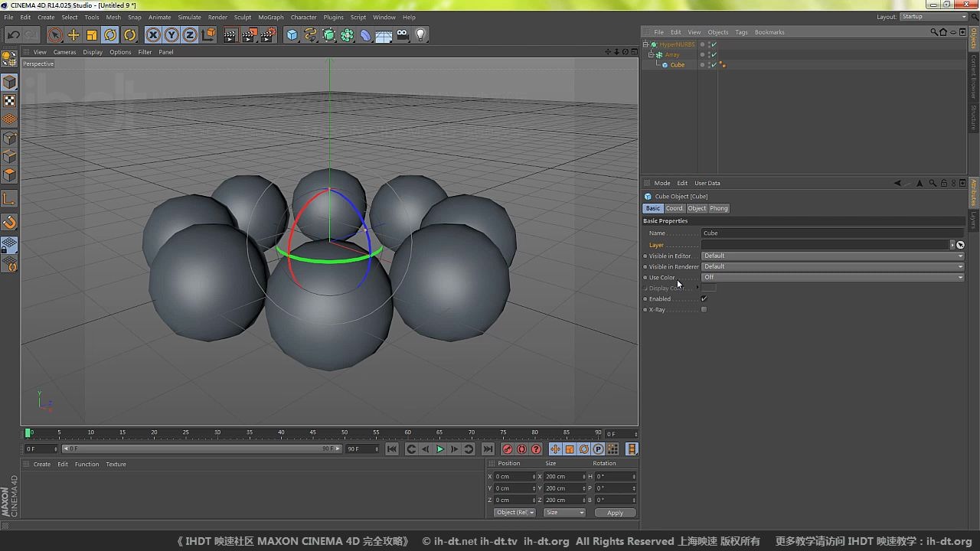Collapse the HyperNURBS tree node
This screenshot has height=551, width=980.
click(645, 44)
